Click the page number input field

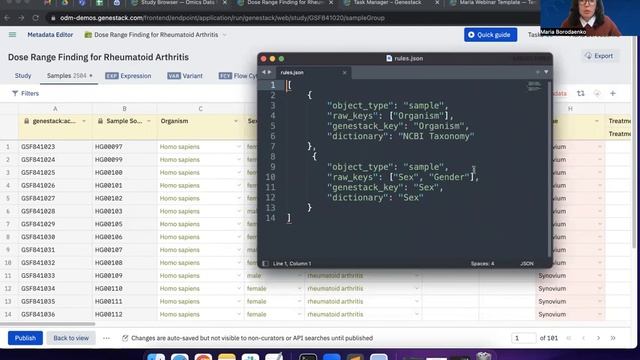(524, 338)
